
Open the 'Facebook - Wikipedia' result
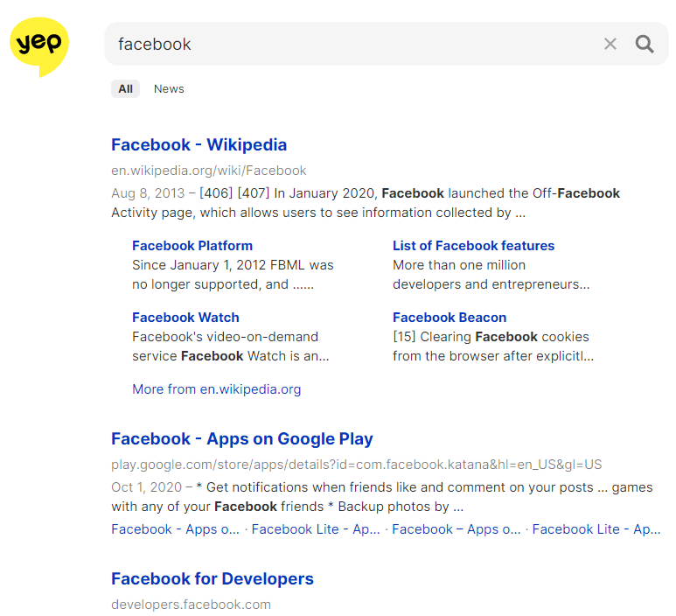tap(199, 145)
